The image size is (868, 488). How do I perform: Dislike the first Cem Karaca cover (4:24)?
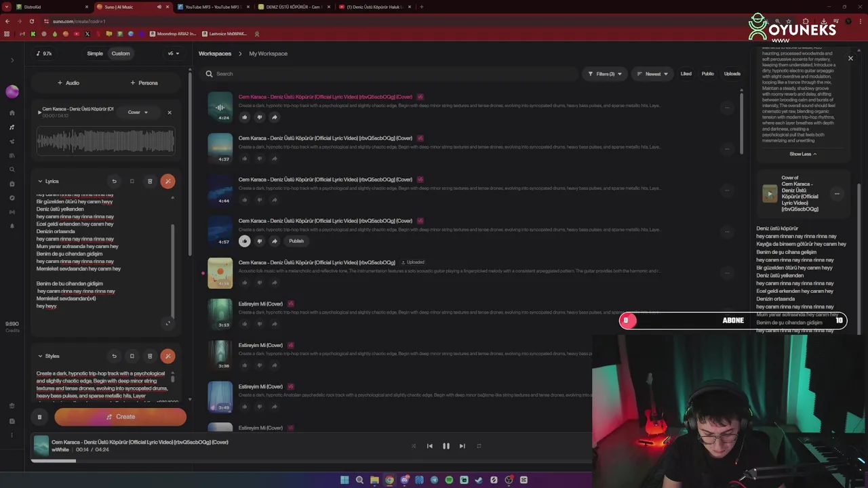pos(260,117)
